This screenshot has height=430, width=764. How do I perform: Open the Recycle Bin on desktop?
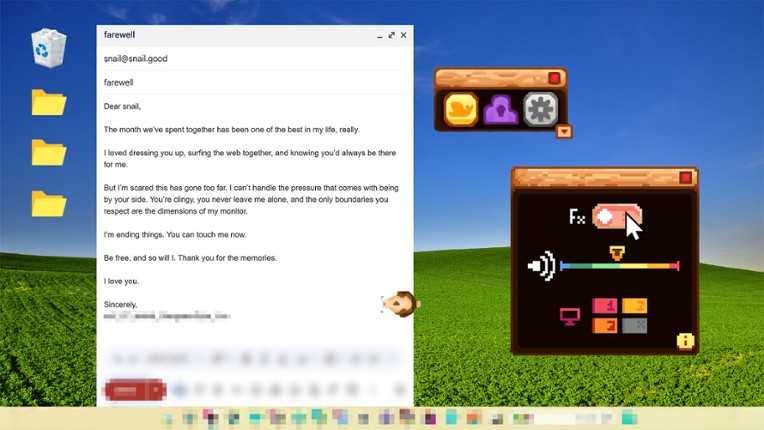pos(49,48)
